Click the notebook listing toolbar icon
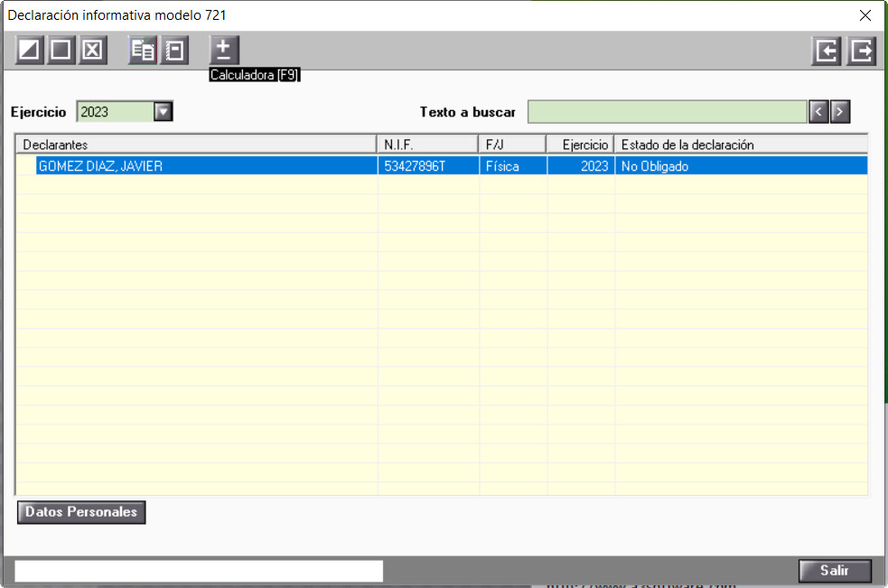888x588 pixels. 174,51
